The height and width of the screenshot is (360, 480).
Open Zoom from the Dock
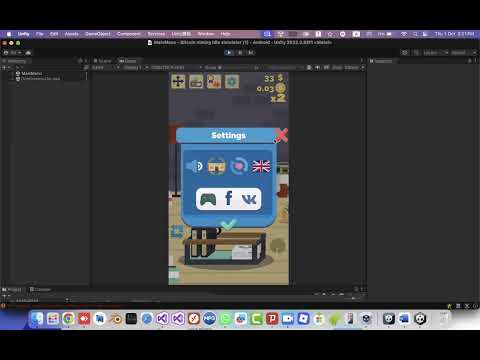click(x=288, y=319)
